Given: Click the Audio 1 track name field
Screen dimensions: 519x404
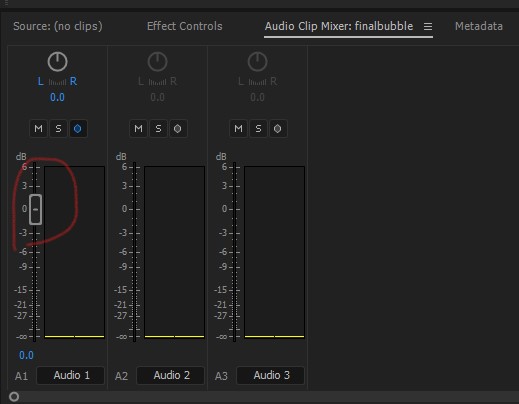Looking at the screenshot, I should pyautogui.click(x=71, y=375).
